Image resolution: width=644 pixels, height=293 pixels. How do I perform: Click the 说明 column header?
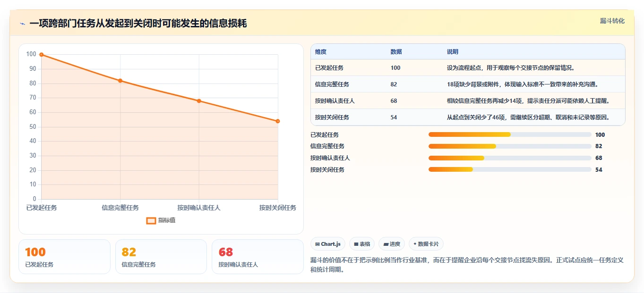453,52
